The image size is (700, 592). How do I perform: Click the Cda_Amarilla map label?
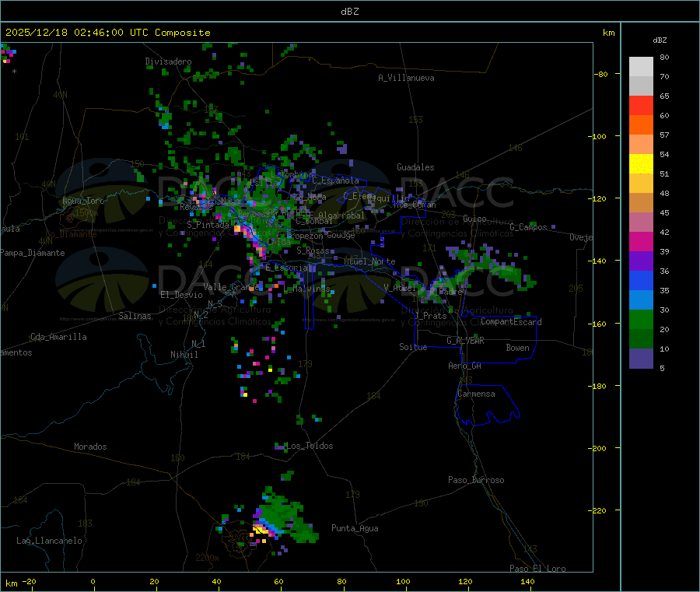click(58, 337)
